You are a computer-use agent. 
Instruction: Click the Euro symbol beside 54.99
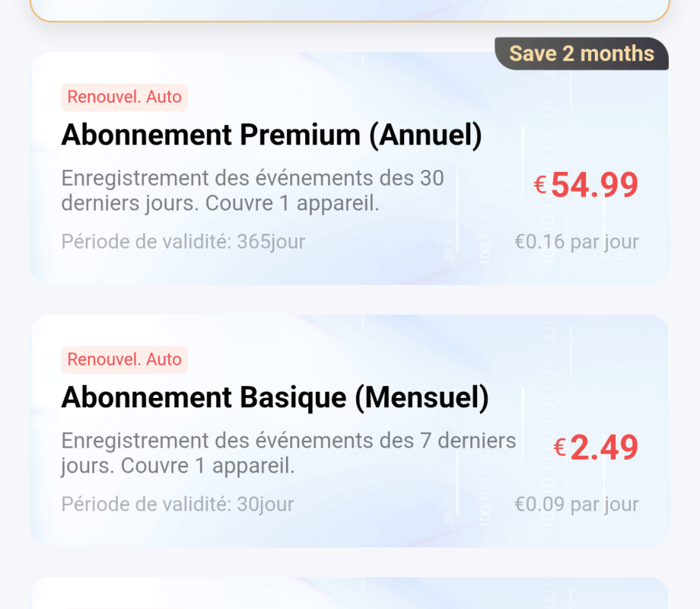540,184
